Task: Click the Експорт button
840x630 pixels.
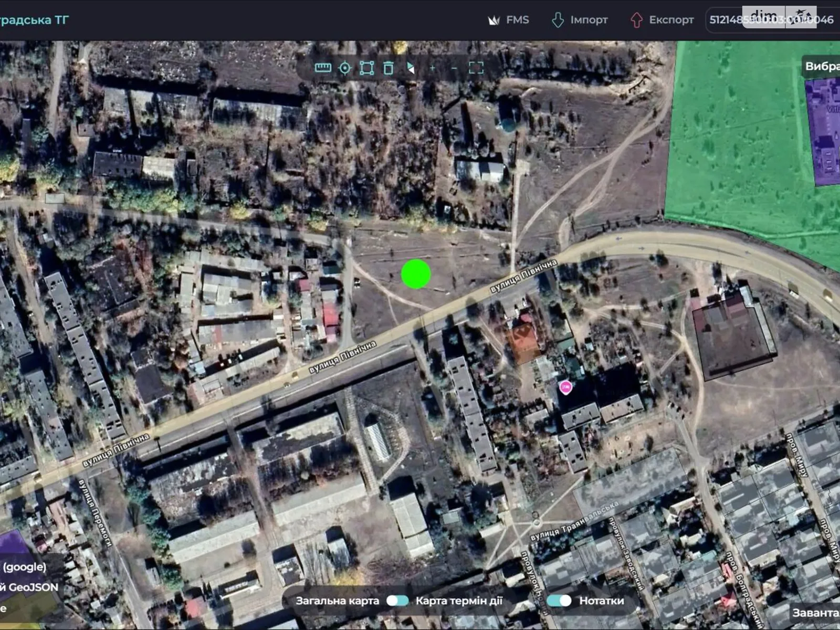Action: 662,20
